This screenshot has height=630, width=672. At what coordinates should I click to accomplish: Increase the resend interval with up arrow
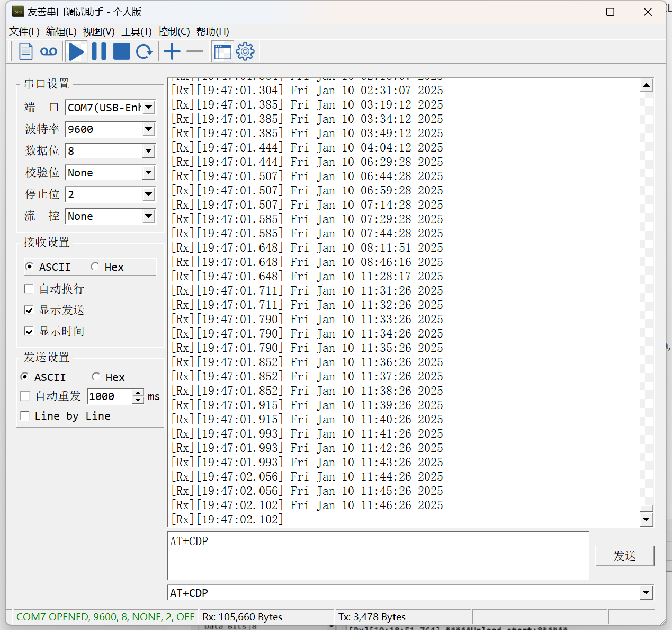tap(138, 393)
